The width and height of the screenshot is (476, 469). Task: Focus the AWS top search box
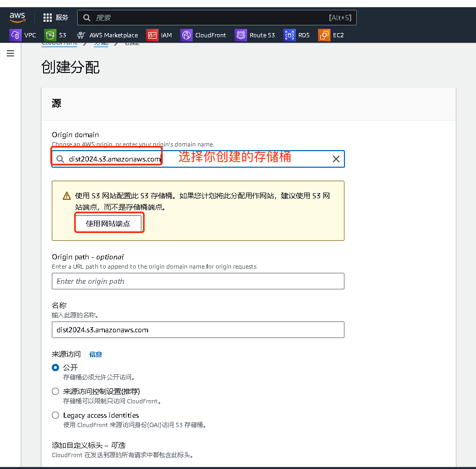(217, 18)
